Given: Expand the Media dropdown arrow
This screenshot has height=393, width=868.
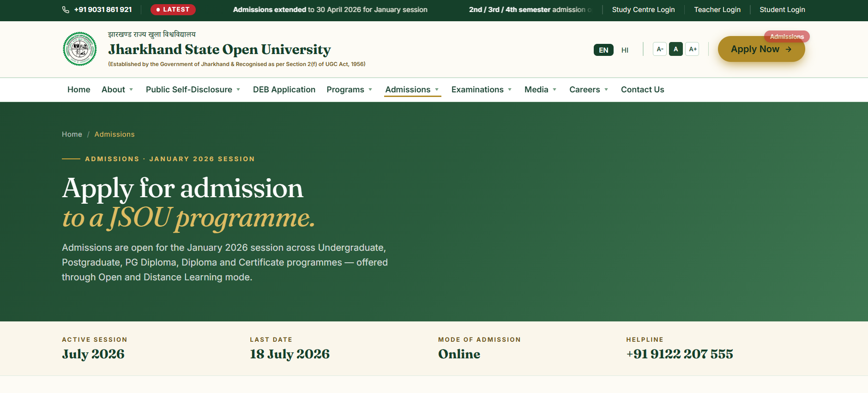Looking at the screenshot, I should 555,90.
